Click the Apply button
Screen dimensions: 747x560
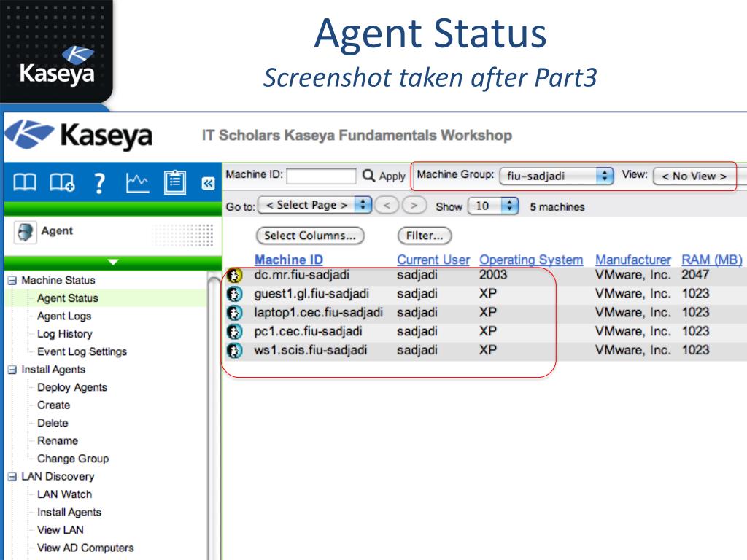(x=392, y=176)
